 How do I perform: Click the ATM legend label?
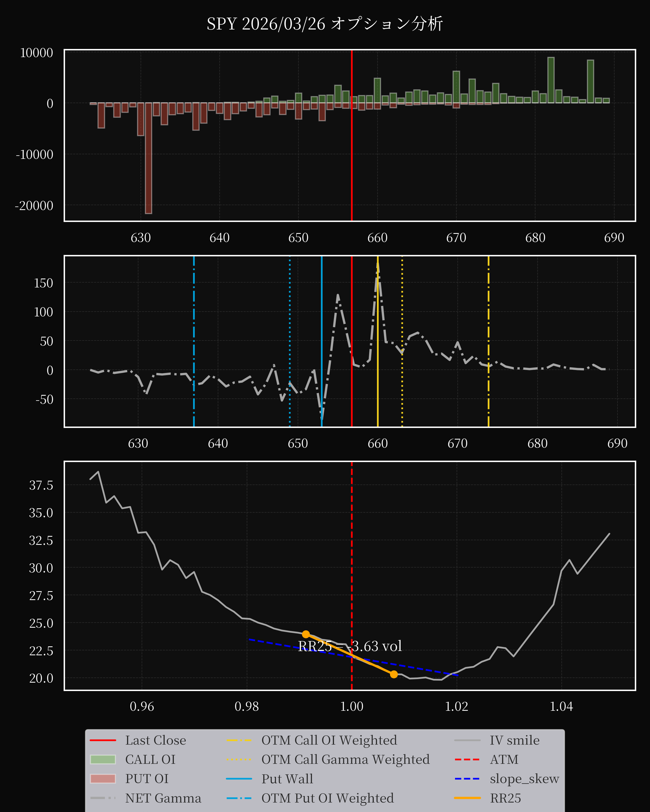(x=504, y=759)
